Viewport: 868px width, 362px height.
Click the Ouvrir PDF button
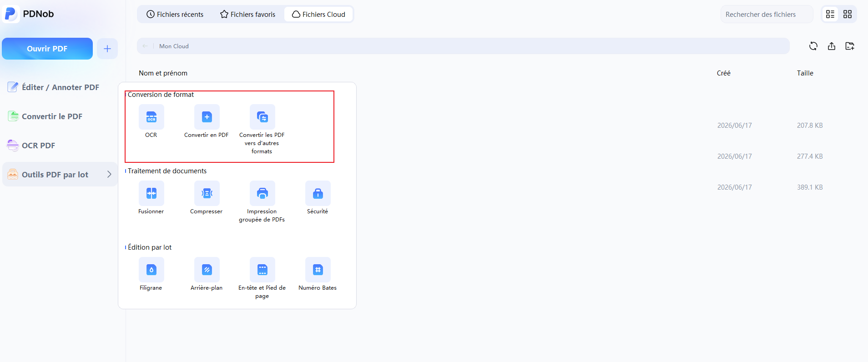(x=47, y=49)
